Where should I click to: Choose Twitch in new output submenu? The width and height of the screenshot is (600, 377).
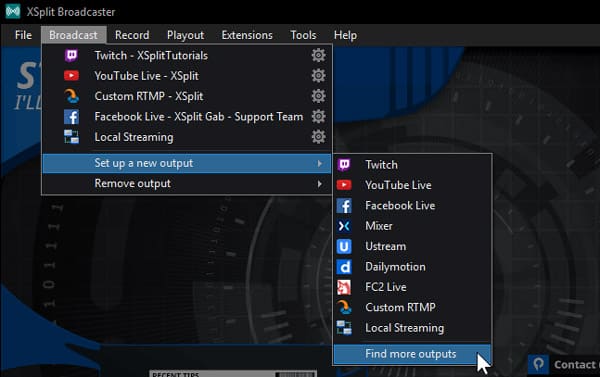[412, 165]
